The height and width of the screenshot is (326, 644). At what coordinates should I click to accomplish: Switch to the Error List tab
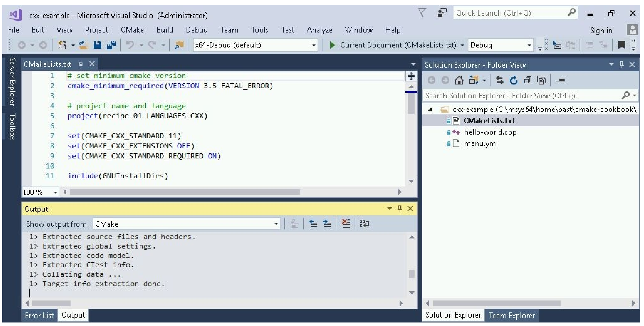(39, 315)
